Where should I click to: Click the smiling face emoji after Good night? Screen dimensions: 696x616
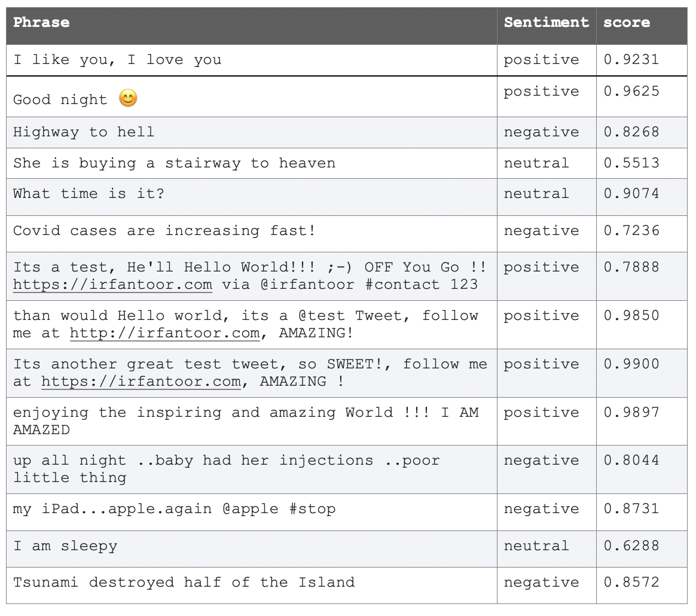(129, 98)
